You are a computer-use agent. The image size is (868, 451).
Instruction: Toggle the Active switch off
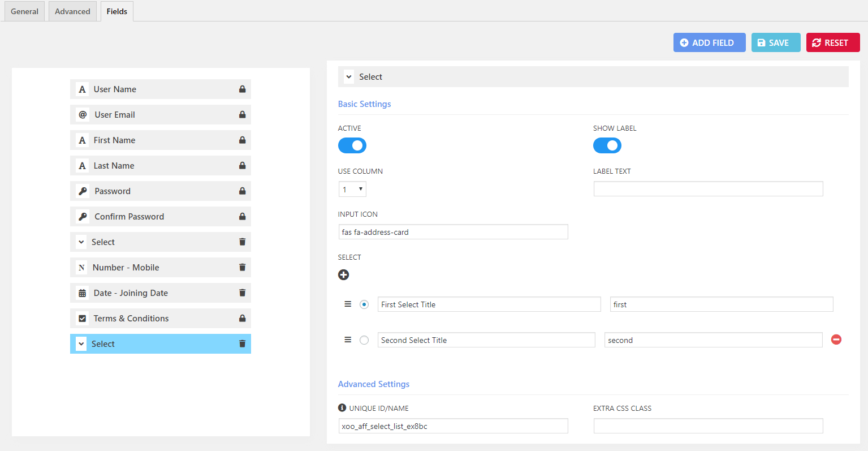(352, 145)
